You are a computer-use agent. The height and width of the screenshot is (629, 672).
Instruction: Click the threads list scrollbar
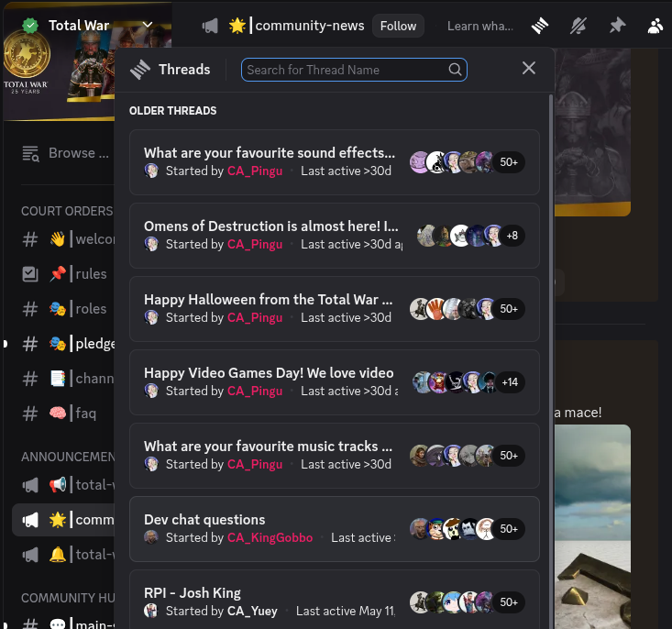tap(551, 360)
